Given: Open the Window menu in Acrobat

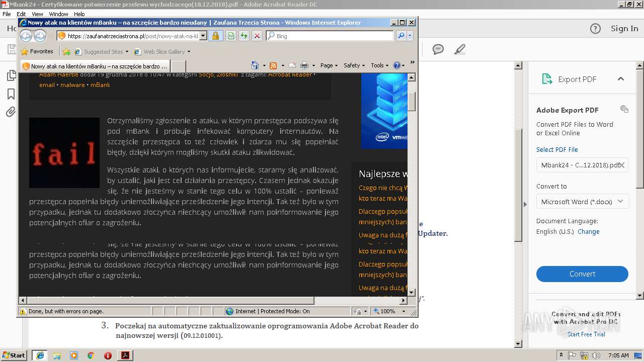Looking at the screenshot, I should (x=58, y=14).
